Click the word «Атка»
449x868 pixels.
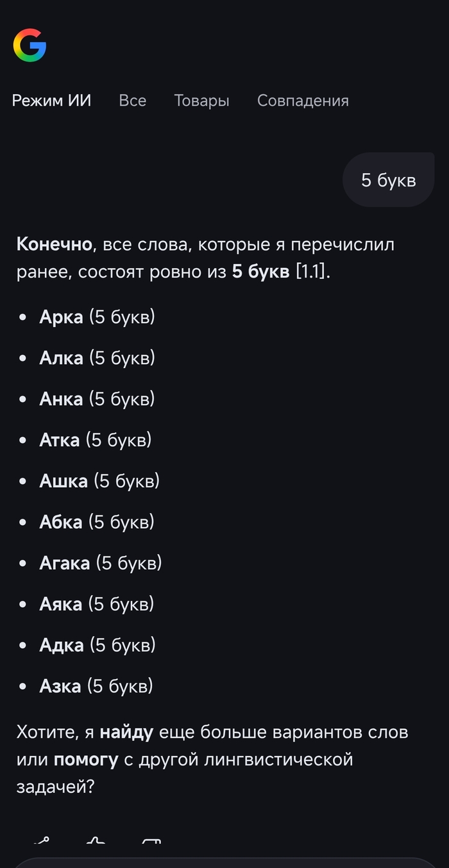pyautogui.click(x=59, y=439)
